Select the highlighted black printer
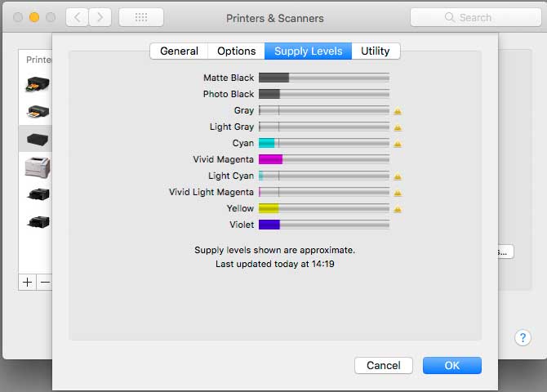 (38, 140)
